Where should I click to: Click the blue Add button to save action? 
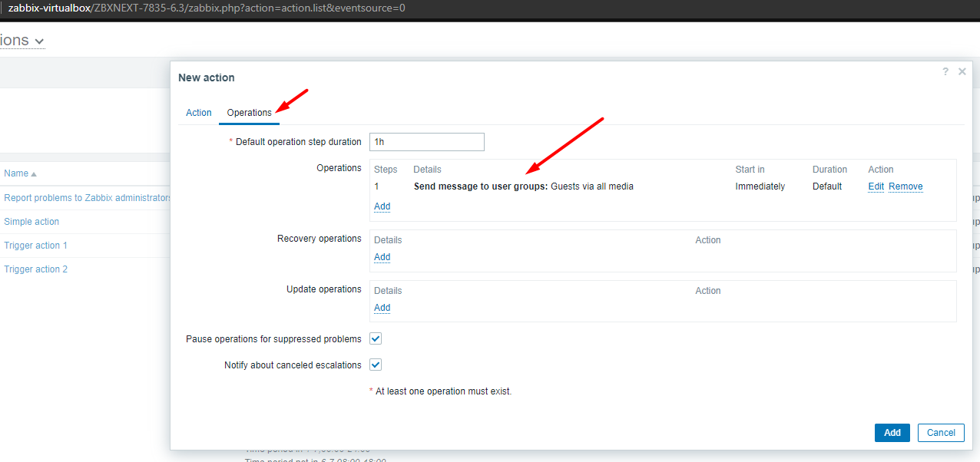[892, 433]
